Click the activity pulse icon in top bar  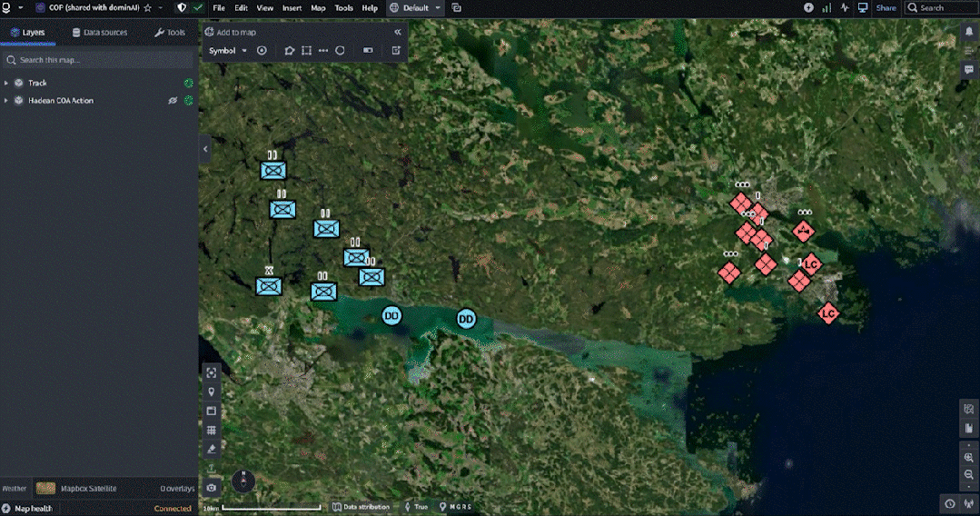pyautogui.click(x=845, y=8)
